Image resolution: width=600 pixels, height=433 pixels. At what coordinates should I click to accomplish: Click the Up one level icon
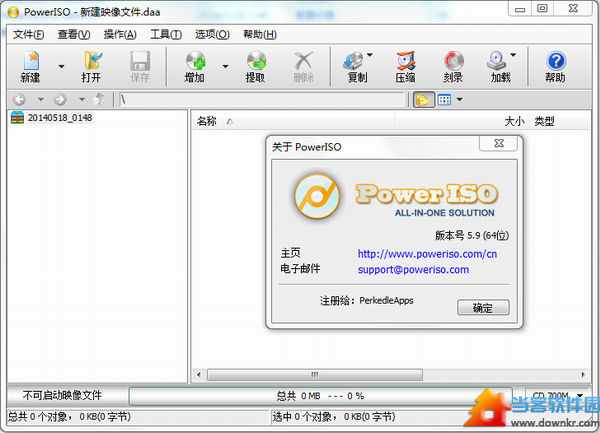coord(99,99)
